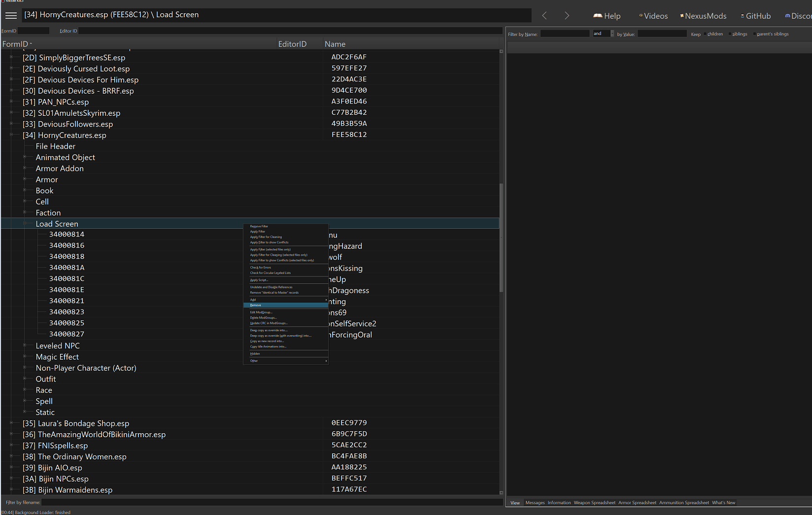The image size is (812, 515).
Task: Enable the Keep children checkbox
Action: click(705, 34)
